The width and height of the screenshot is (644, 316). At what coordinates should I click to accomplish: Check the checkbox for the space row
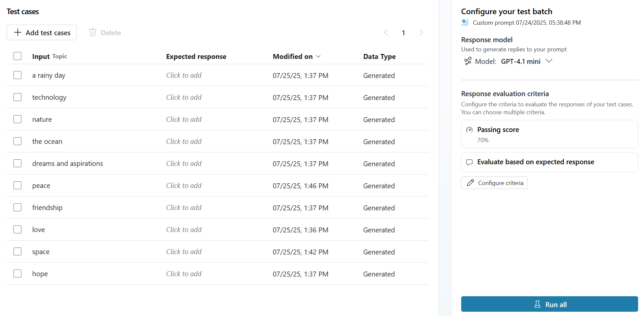click(x=17, y=251)
